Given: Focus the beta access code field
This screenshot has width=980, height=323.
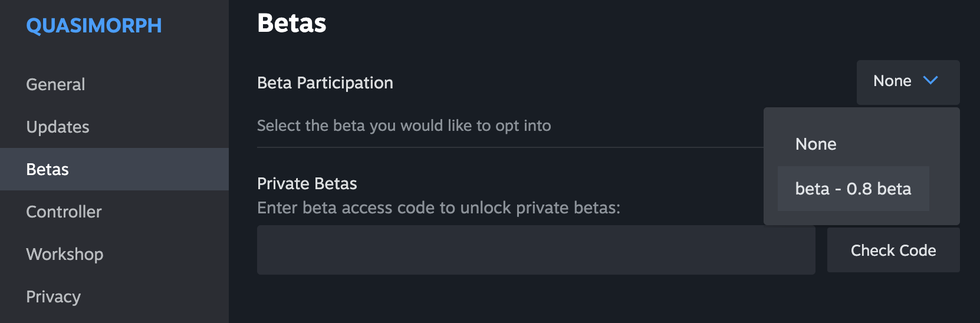Looking at the screenshot, I should tap(536, 250).
